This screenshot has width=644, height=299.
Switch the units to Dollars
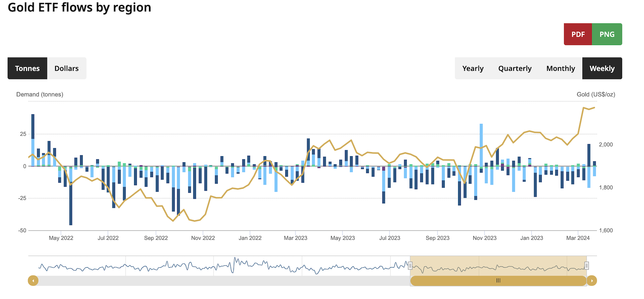tap(66, 68)
